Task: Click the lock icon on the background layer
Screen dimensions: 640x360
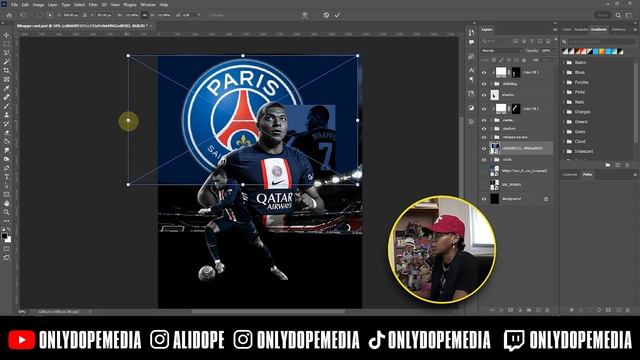Action: [x=546, y=199]
